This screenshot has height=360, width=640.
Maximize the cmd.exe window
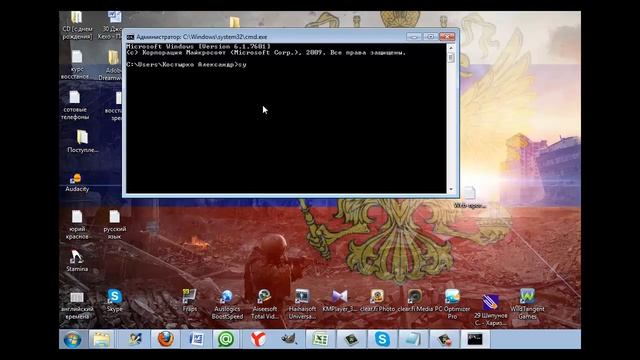[x=430, y=37]
